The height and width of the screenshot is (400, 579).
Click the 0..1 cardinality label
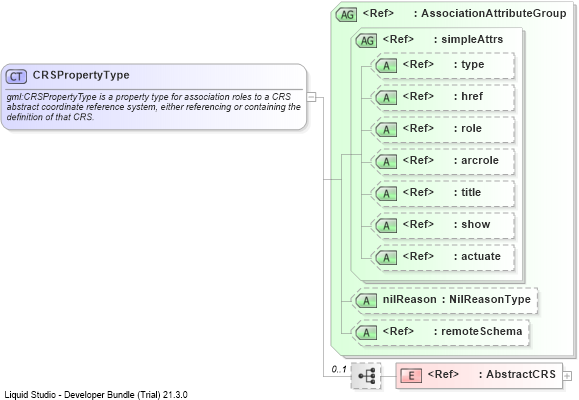tap(339, 369)
